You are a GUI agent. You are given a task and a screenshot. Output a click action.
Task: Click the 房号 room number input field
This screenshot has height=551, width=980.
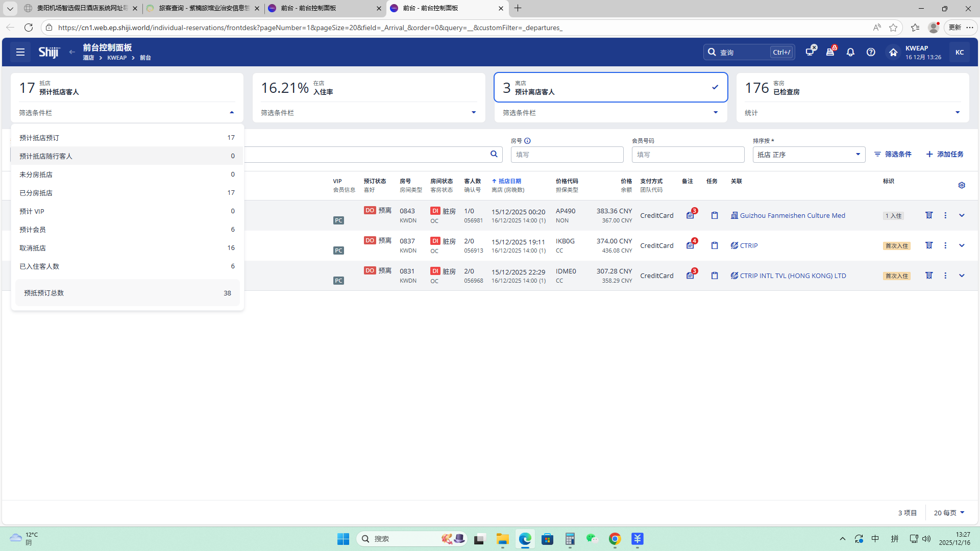tap(567, 155)
